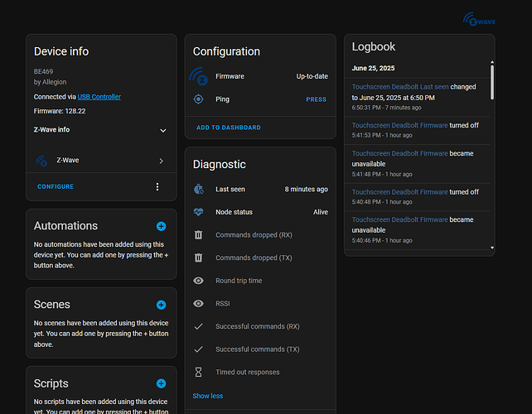Add a new scene with plus button
The image size is (532, 414).
coord(161,305)
